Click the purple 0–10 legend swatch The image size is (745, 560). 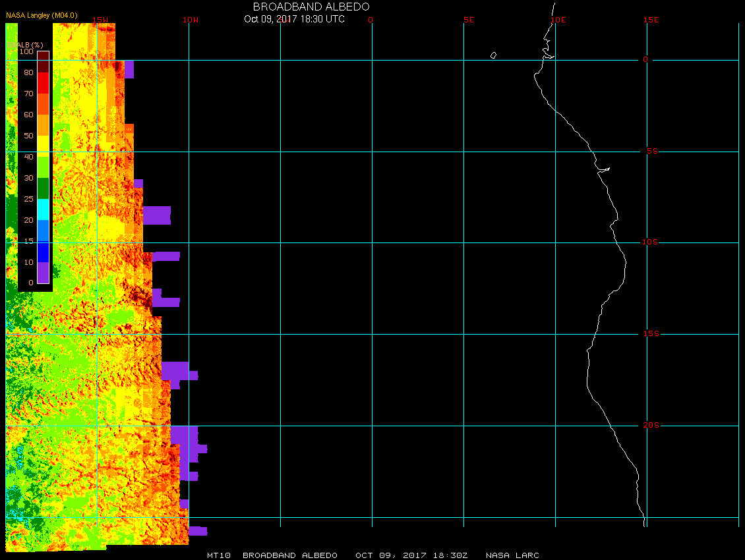pyautogui.click(x=43, y=272)
